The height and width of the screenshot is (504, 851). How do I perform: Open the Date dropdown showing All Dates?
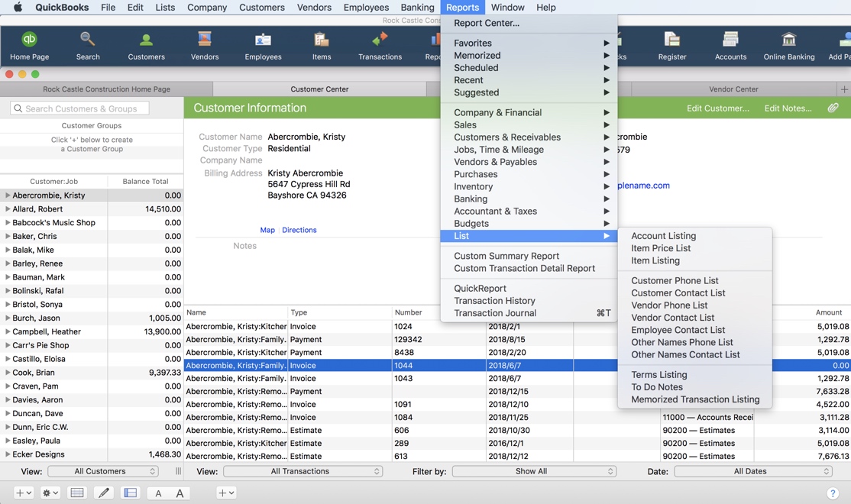(752, 471)
